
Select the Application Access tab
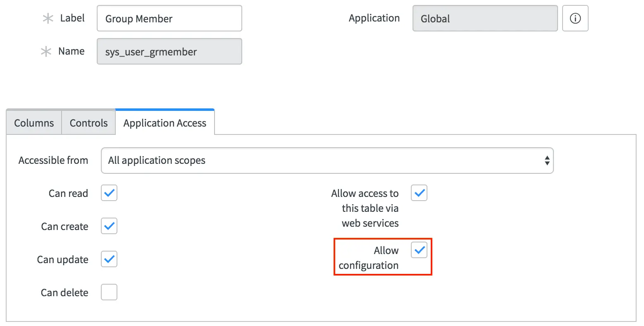tap(165, 123)
